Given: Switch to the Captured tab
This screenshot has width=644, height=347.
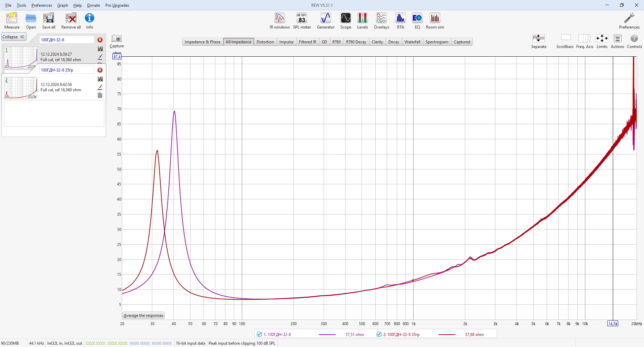Looking at the screenshot, I should [x=462, y=42].
